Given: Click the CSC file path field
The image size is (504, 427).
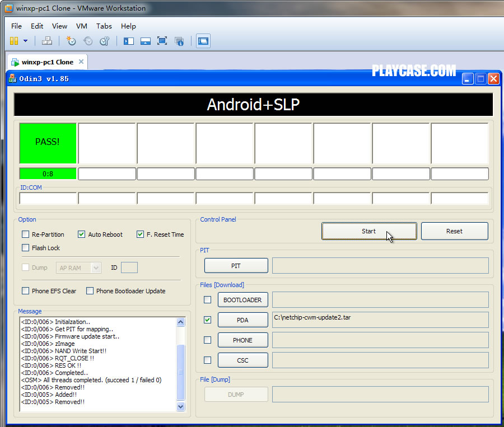Looking at the screenshot, I should (x=380, y=360).
